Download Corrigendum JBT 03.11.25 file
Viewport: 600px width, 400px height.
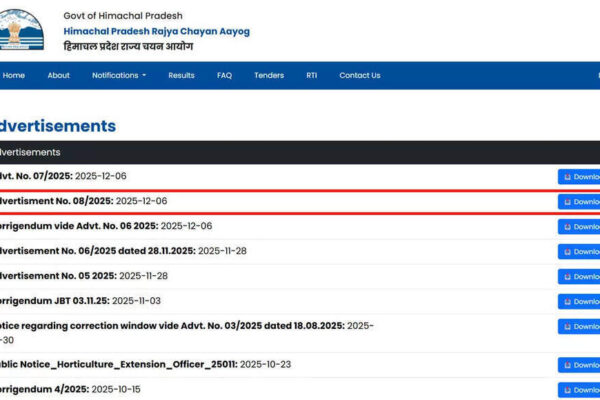click(x=579, y=302)
